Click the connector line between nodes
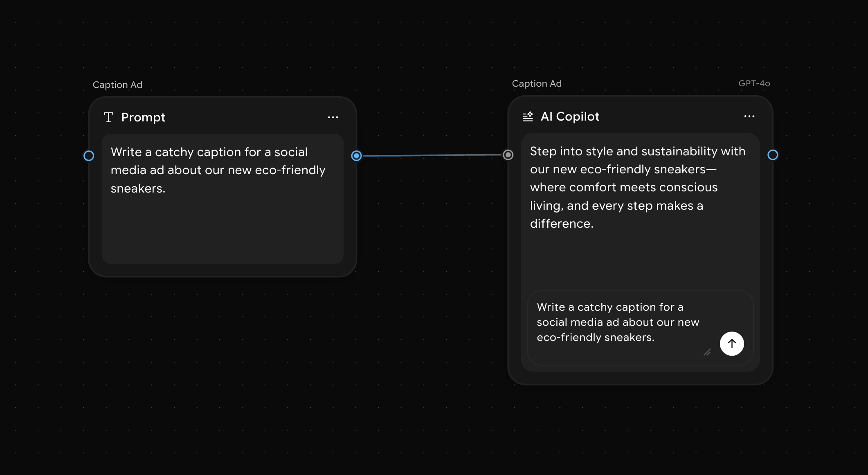Screen dimensions: 868x475 pyautogui.click(x=432, y=155)
